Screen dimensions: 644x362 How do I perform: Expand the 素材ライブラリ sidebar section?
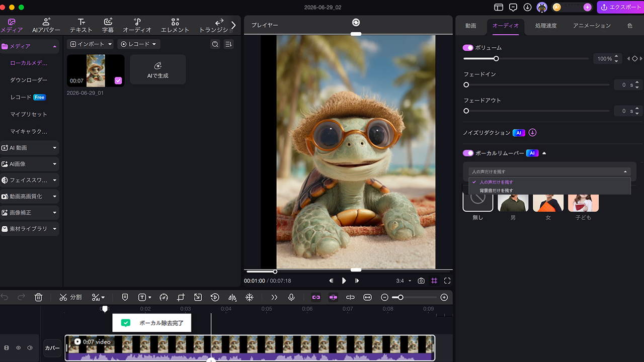point(30,228)
